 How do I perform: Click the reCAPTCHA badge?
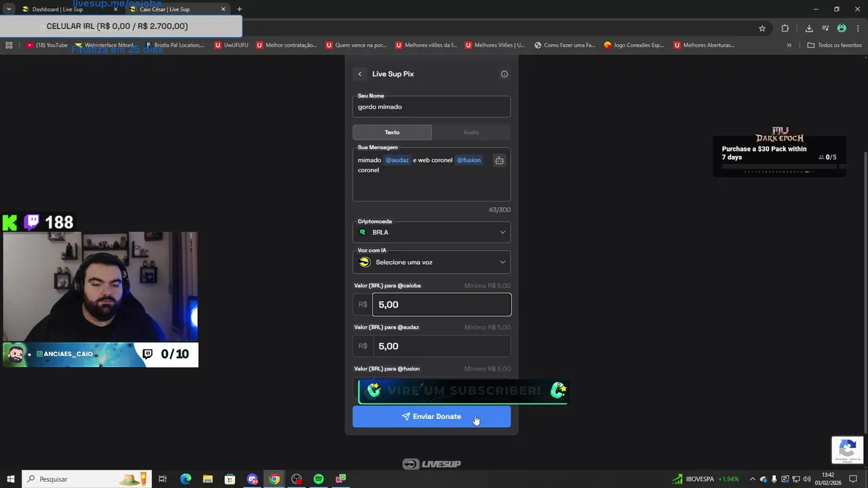848,450
